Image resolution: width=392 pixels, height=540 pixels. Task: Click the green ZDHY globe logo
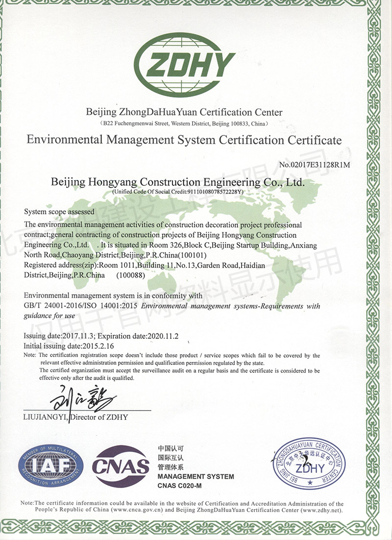coord(184,65)
